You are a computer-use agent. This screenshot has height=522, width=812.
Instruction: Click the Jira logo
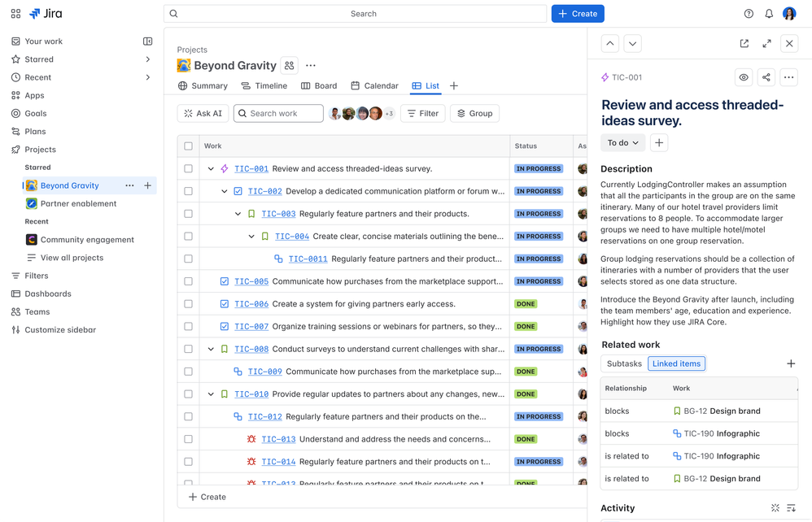point(46,14)
